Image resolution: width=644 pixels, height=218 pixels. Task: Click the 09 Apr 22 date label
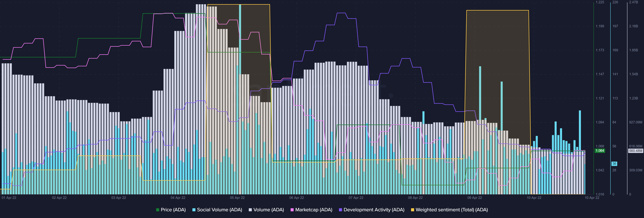pyautogui.click(x=475, y=198)
